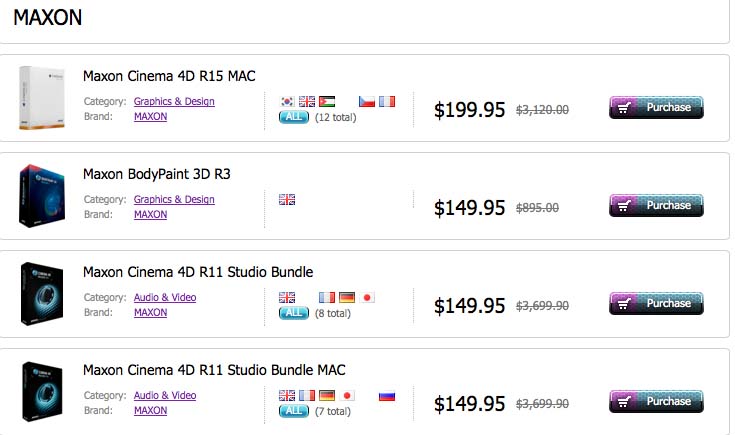Show ALL 12 languages for Cinema 4D R15 MAC

pos(293,117)
